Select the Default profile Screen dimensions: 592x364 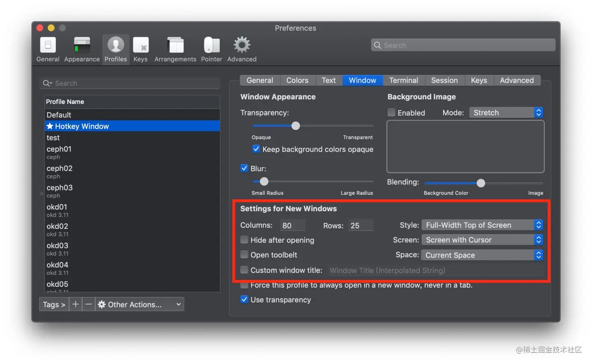pyautogui.click(x=132, y=115)
